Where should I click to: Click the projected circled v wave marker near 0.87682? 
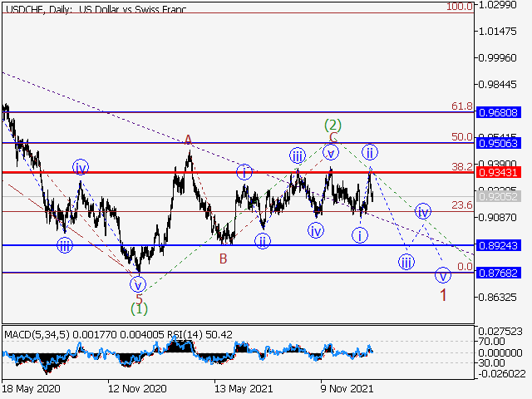443,275
